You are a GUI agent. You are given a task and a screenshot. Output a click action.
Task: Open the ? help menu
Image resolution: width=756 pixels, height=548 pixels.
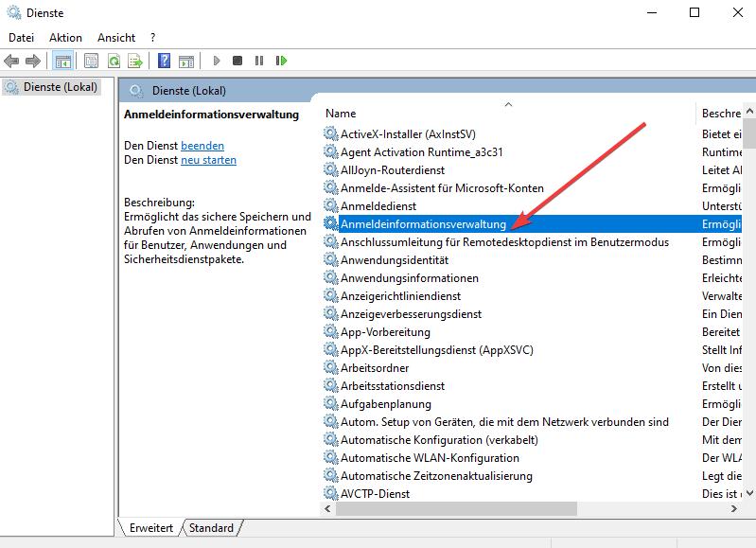click(153, 38)
